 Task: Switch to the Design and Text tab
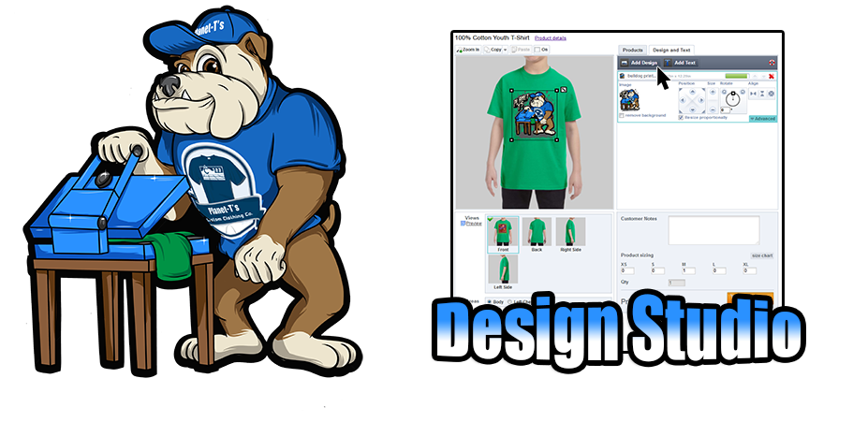click(671, 50)
